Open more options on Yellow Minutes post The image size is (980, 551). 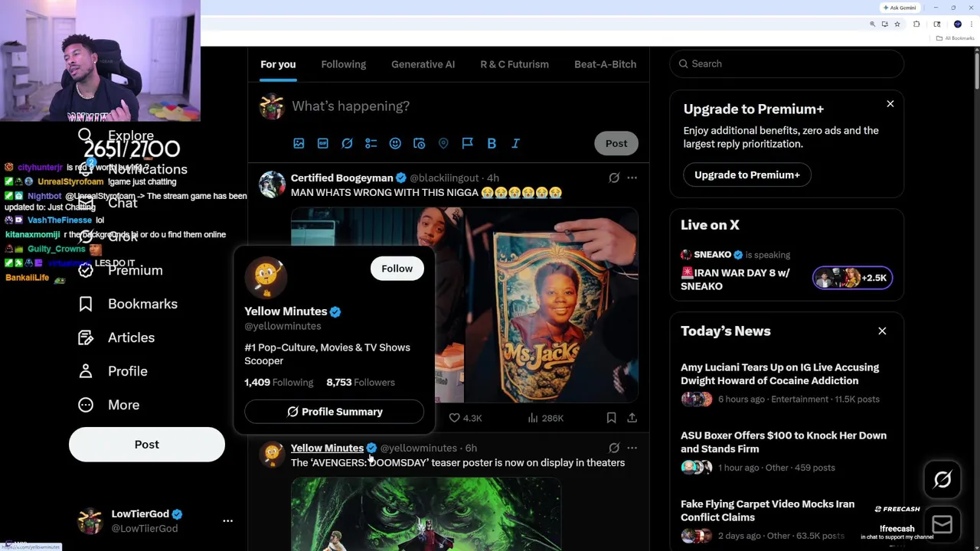[632, 448]
